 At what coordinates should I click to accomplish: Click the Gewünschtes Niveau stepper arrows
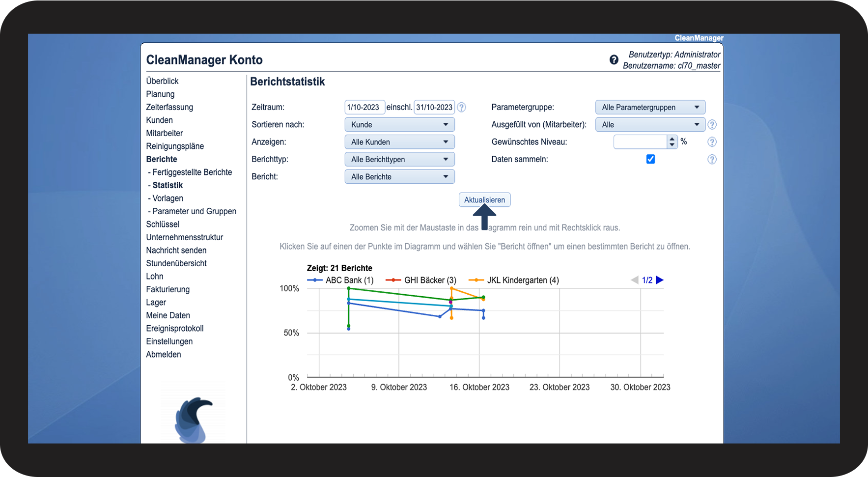[x=672, y=142]
